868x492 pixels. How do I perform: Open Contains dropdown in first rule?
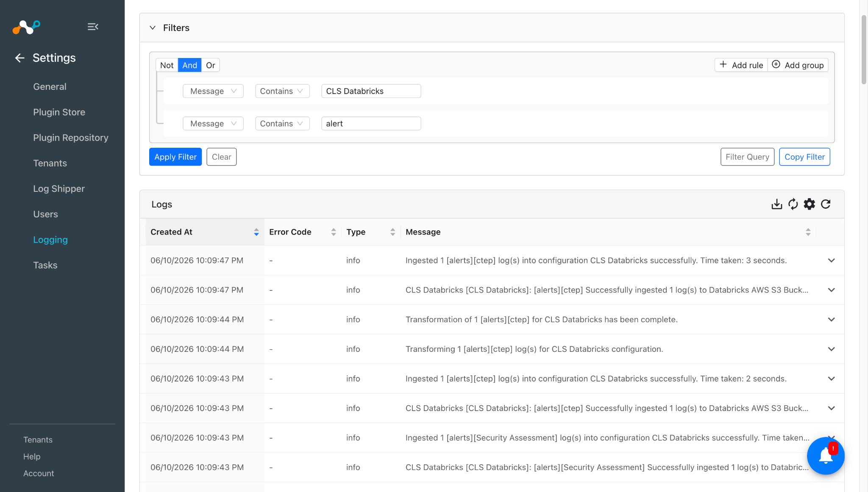282,91
